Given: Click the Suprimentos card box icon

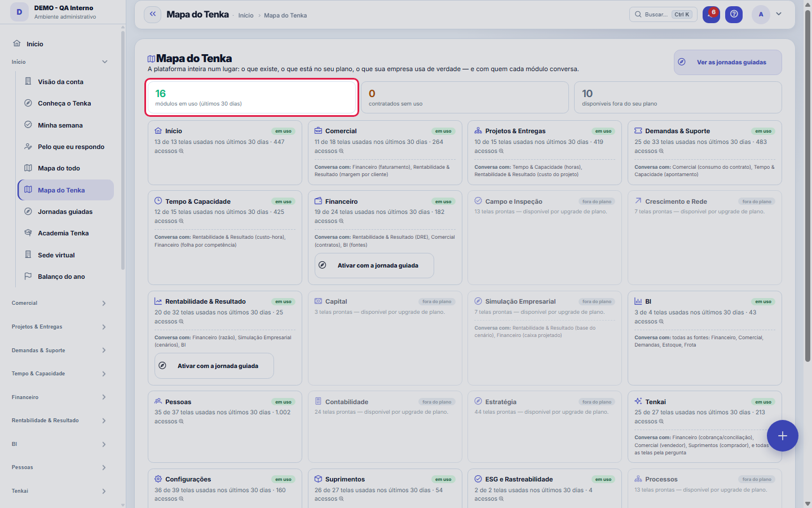Looking at the screenshot, I should [318, 479].
